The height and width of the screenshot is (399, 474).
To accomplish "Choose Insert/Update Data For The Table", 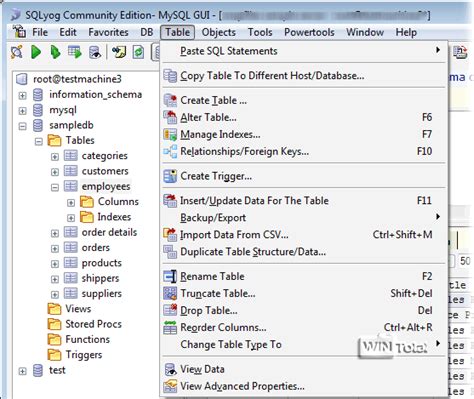I will (304, 201).
